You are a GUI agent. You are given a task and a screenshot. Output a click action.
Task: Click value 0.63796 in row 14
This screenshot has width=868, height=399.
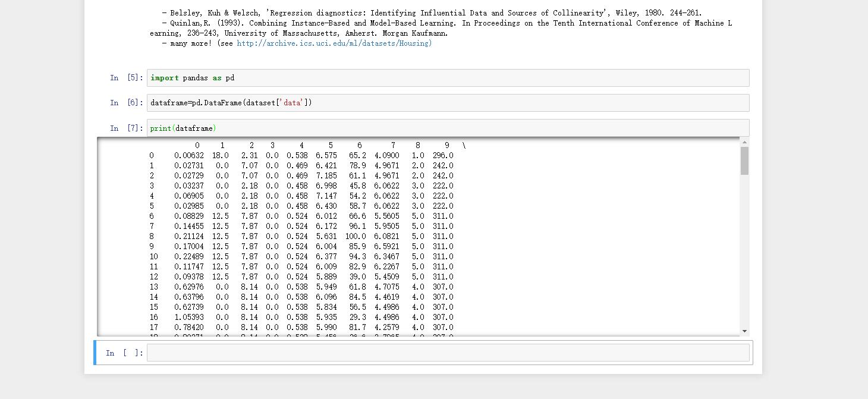point(189,297)
